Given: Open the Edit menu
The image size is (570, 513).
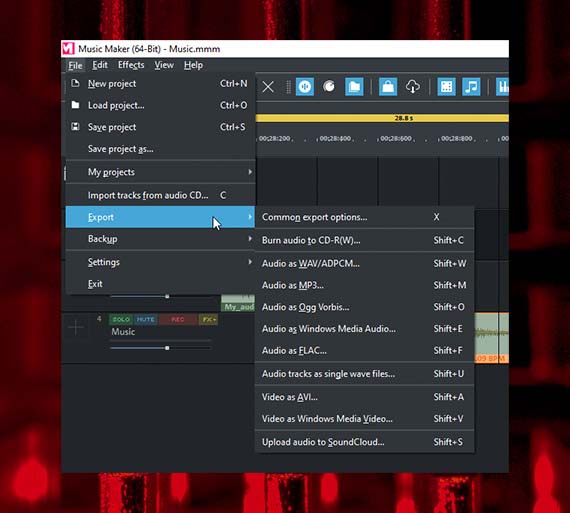Looking at the screenshot, I should tap(100, 65).
